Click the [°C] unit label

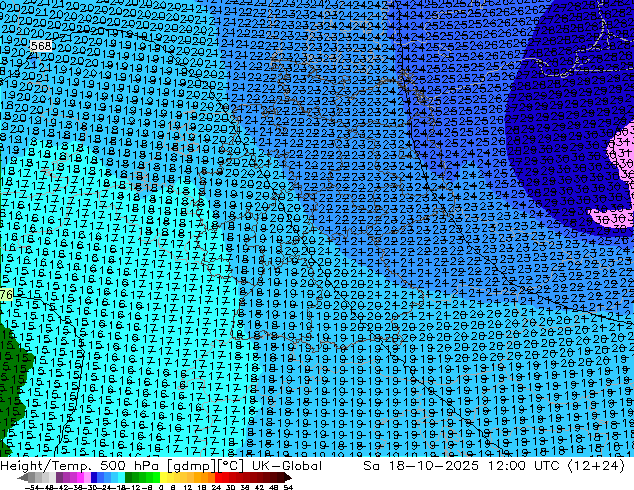230,466
